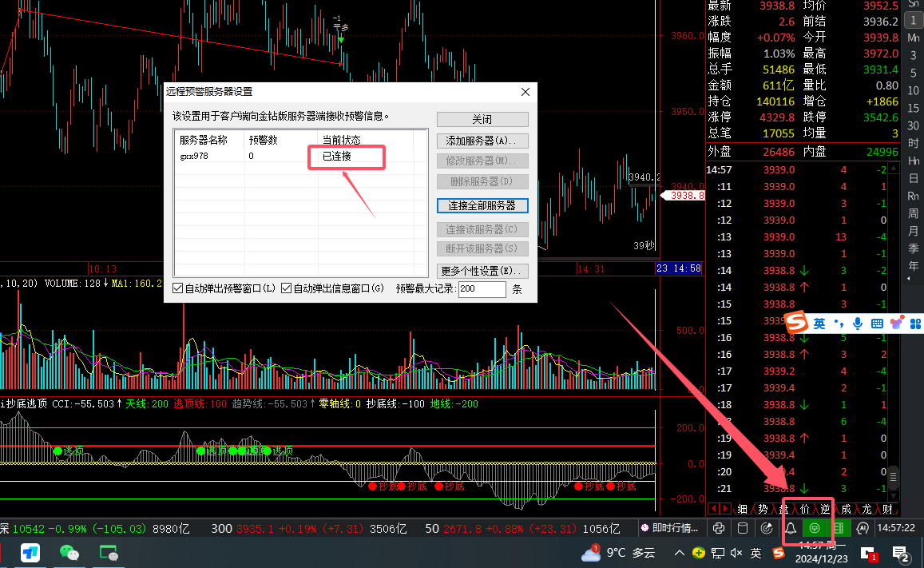This screenshot has width=924, height=568.
Task: Select the 30-minute period
Action: [914, 125]
